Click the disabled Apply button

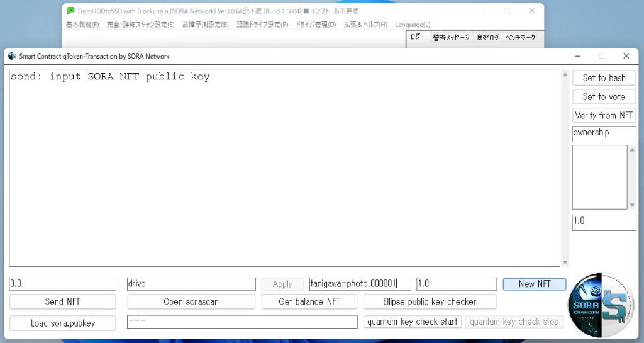[x=282, y=284]
